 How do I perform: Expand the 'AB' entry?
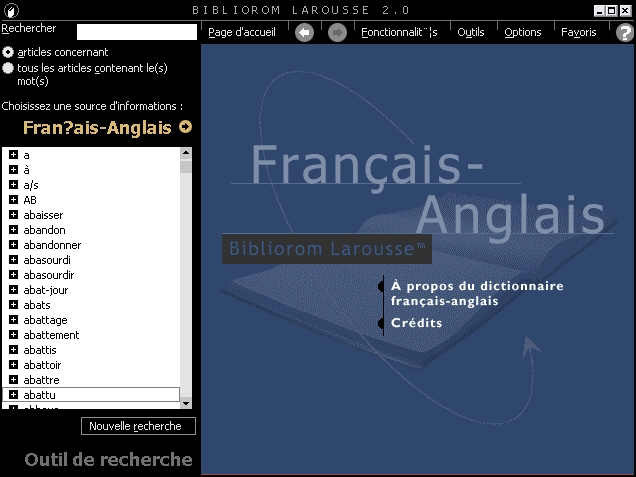pyautogui.click(x=13, y=200)
